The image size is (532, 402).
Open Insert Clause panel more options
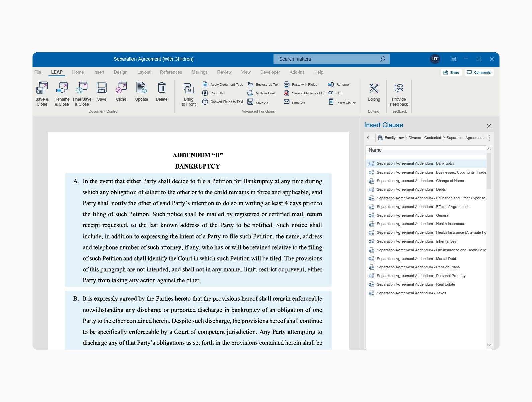(x=489, y=138)
